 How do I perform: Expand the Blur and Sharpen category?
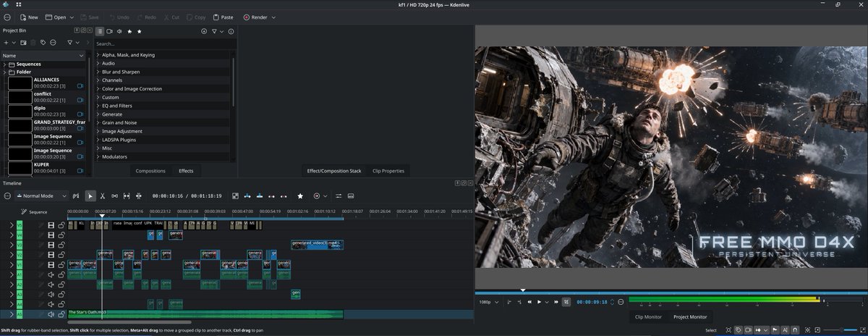coord(98,72)
